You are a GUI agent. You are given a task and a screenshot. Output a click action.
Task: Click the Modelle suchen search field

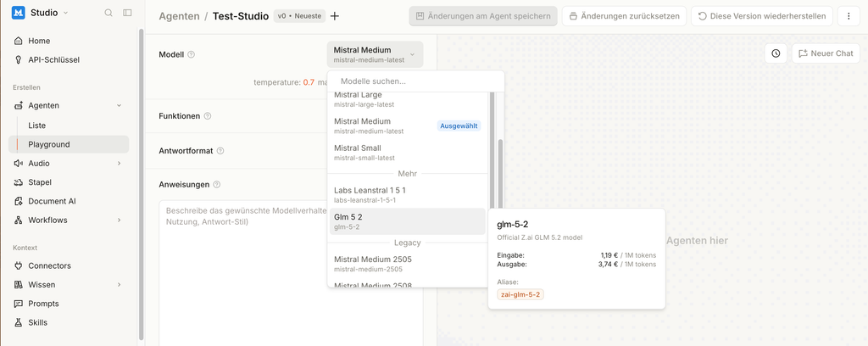[415, 81]
